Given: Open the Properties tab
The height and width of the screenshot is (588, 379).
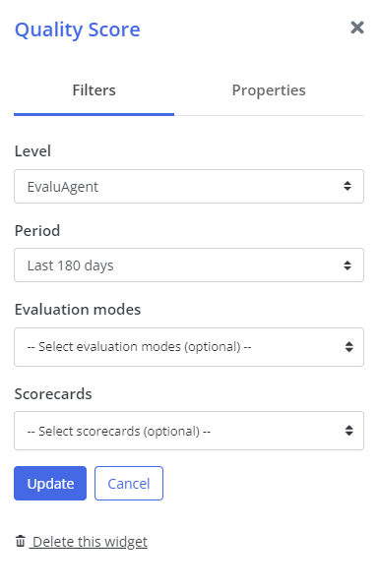Looking at the screenshot, I should pyautogui.click(x=269, y=90).
